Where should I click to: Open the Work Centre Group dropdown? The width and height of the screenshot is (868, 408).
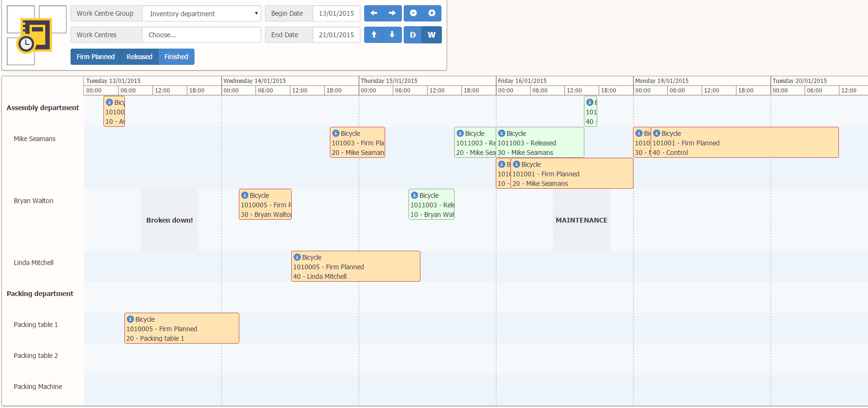click(x=202, y=13)
